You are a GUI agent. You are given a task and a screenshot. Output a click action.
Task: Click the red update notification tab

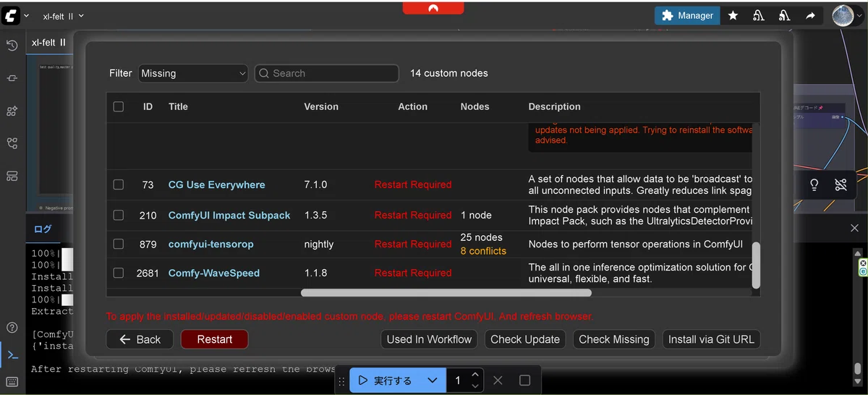tap(433, 8)
